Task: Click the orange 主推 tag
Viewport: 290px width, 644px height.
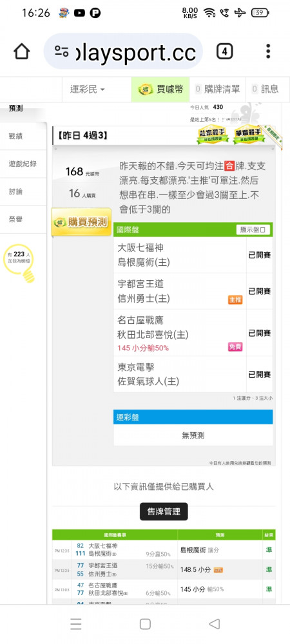Action: point(235,300)
